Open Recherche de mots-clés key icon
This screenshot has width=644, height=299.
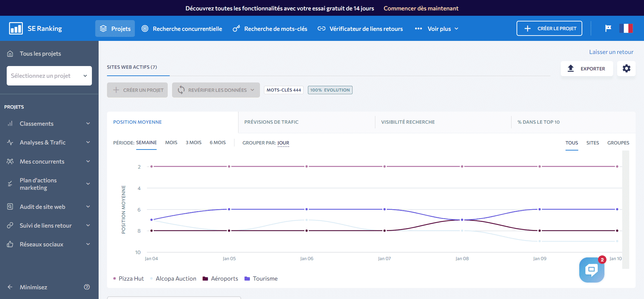click(x=236, y=28)
